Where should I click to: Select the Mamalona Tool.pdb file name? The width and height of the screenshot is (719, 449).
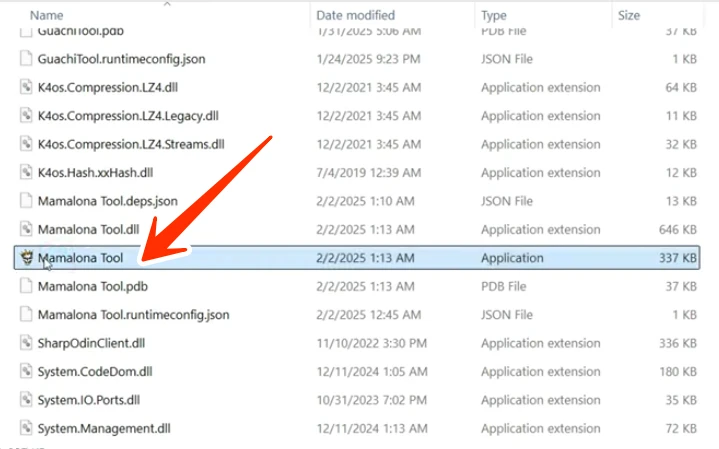coord(93,287)
